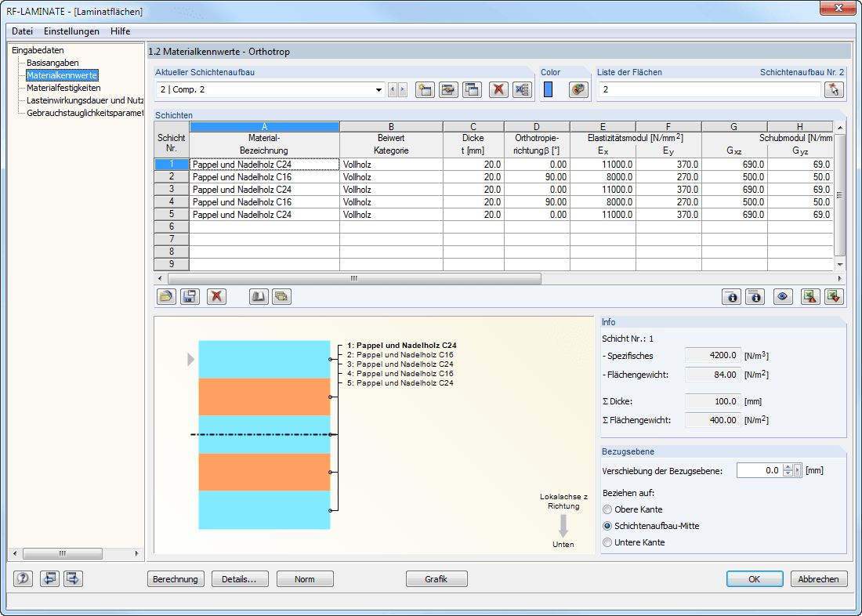Click the Liste der Flächen input field

pyautogui.click(x=709, y=89)
